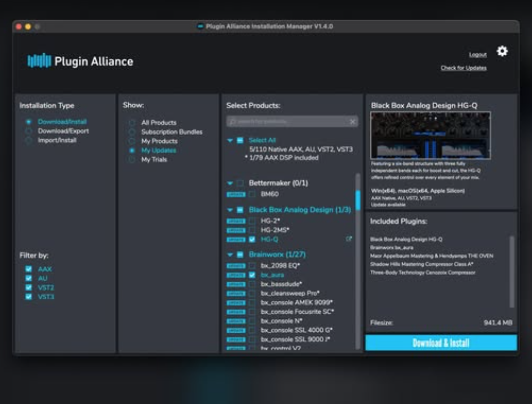This screenshot has height=404, width=532.
Task: Check the bx_console SSL 9000 J checkbox
Action: point(252,339)
